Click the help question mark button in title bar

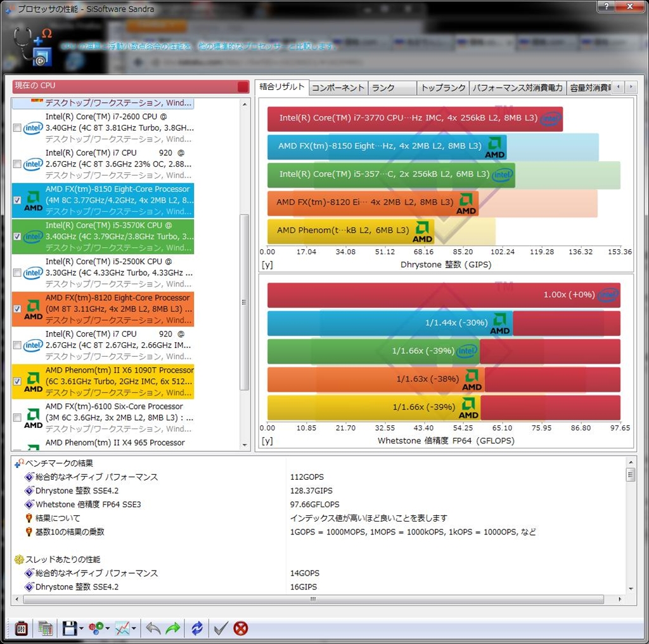tap(607, 6)
